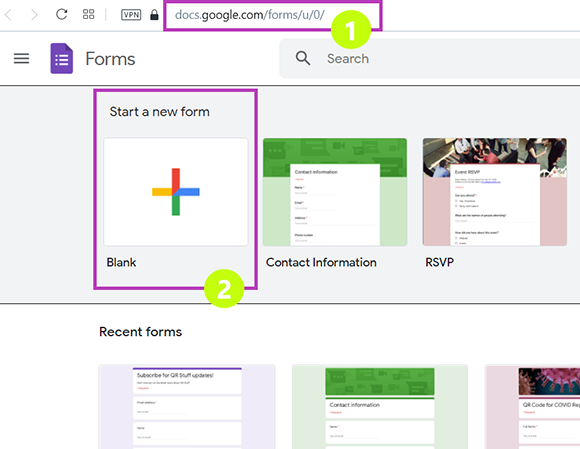Image resolution: width=580 pixels, height=449 pixels.
Task: Click the Blank template label
Action: (x=121, y=262)
